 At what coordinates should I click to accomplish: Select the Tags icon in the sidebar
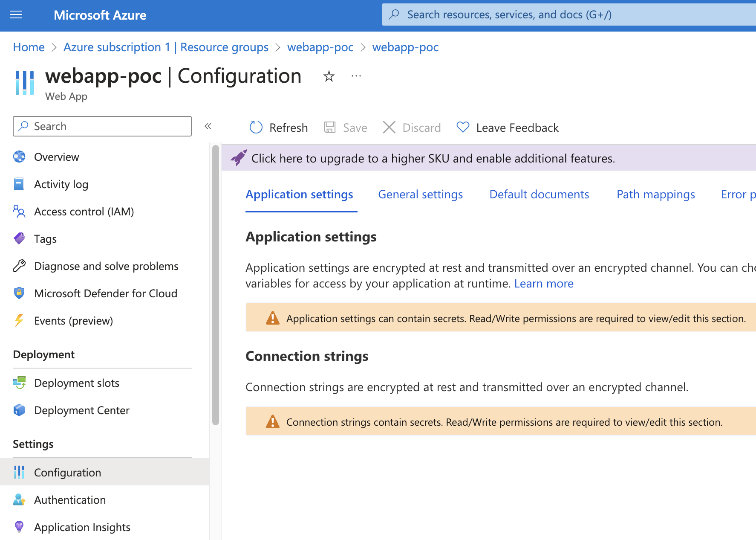coord(19,238)
